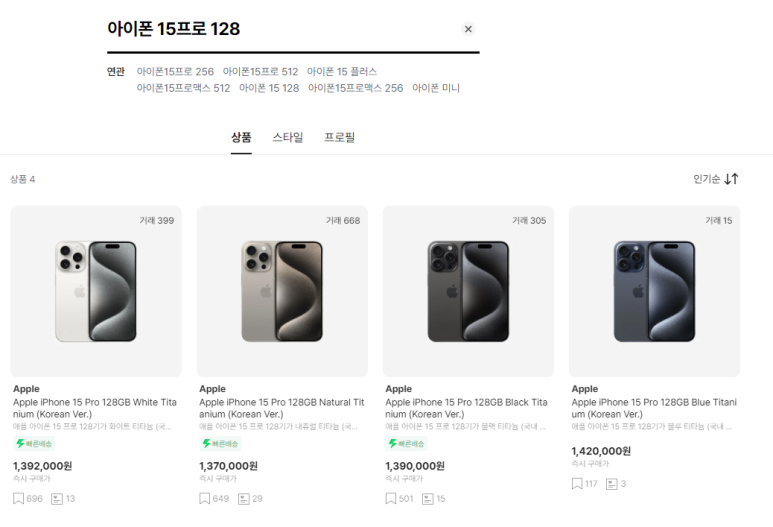The height and width of the screenshot is (527, 773).
Task: Open style posts icon for Black Titanium
Action: [428, 498]
